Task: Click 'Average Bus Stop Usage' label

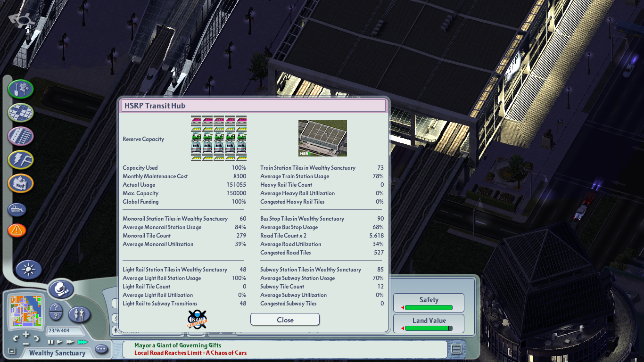Action: pos(289,227)
